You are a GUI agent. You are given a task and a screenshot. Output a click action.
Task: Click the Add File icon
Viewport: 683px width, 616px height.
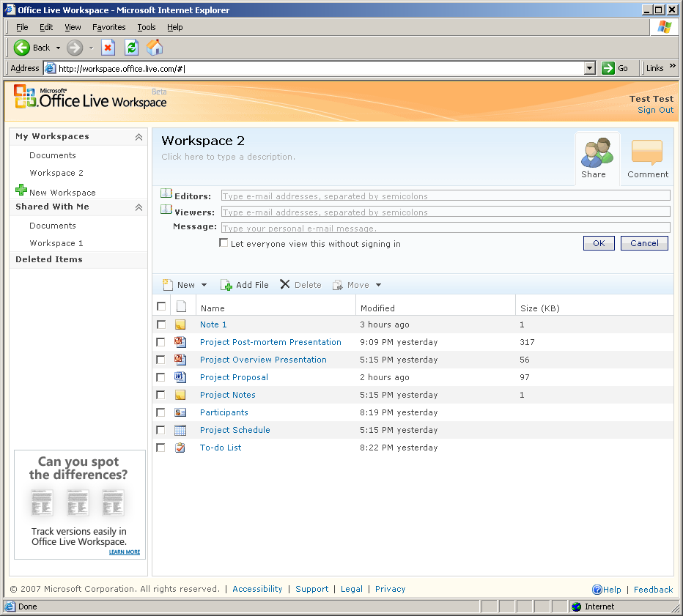226,285
